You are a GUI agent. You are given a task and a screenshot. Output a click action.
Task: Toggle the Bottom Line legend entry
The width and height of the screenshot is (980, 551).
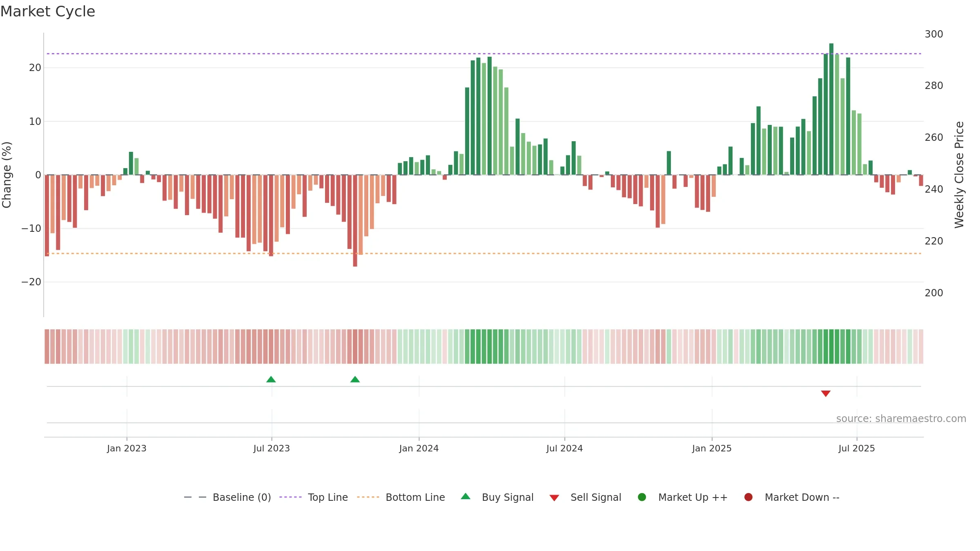click(x=401, y=497)
